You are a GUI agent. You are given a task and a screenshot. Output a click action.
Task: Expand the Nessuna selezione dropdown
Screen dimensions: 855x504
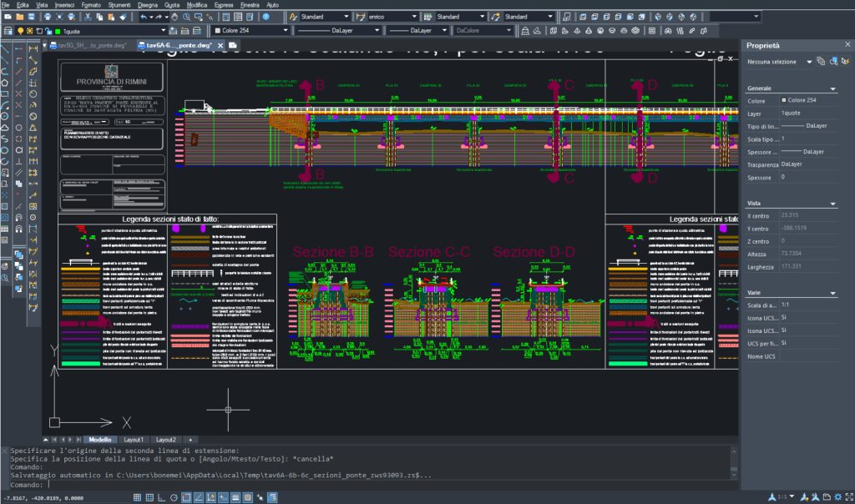pyautogui.click(x=809, y=62)
